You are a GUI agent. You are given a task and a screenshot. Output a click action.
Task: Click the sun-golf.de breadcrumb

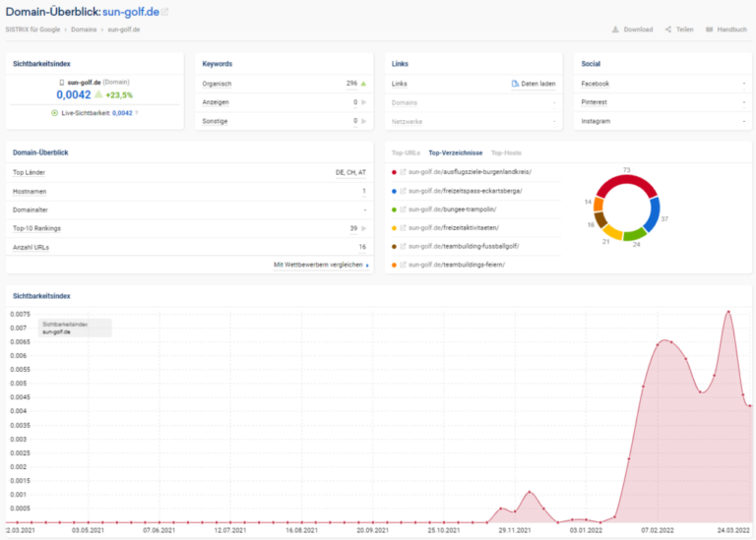[124, 30]
